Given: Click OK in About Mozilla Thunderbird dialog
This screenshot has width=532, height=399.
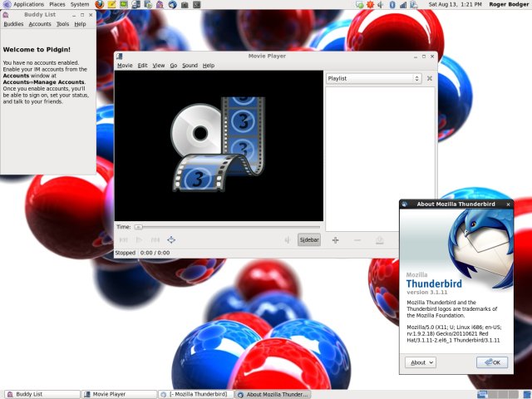Looking at the screenshot, I should tap(492, 362).
